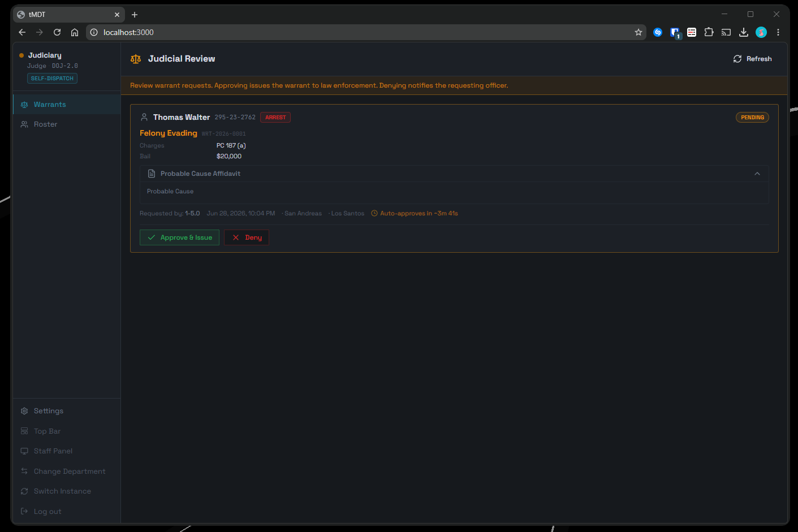Click the ARREST warrant type badge

pos(275,118)
